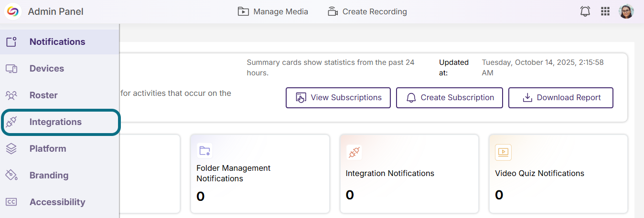This screenshot has width=644, height=218.
Task: Open the notifications bell icon in header
Action: click(585, 11)
